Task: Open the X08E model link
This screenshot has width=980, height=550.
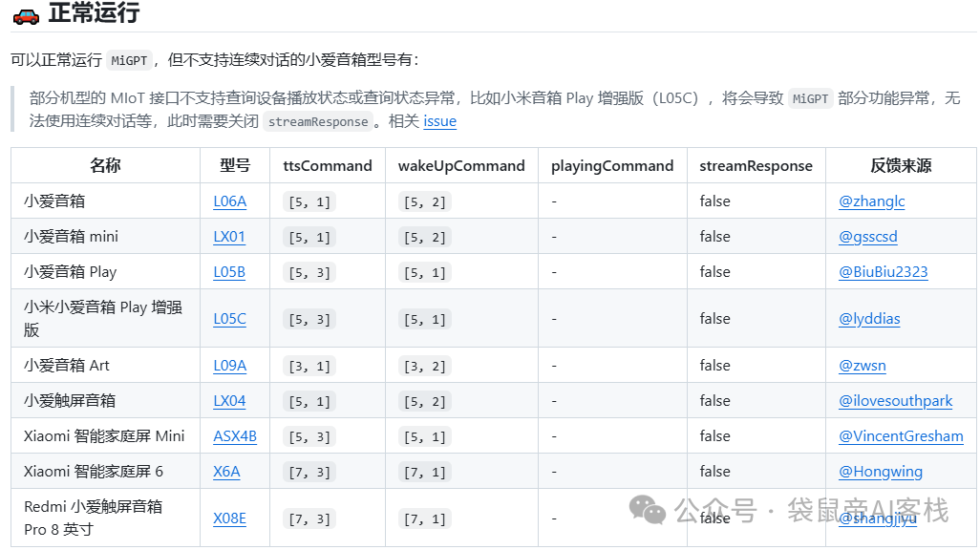Action: point(230,518)
